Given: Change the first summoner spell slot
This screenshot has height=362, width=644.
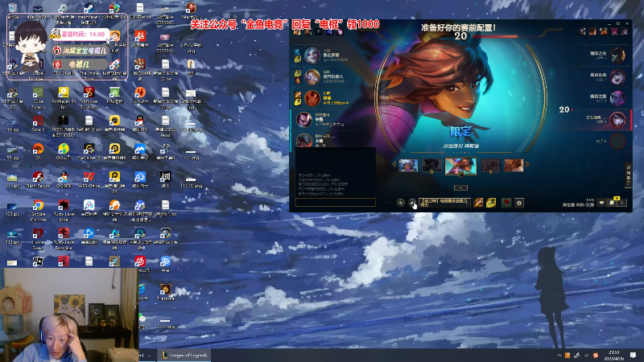Looking at the screenshot, I should [478, 203].
